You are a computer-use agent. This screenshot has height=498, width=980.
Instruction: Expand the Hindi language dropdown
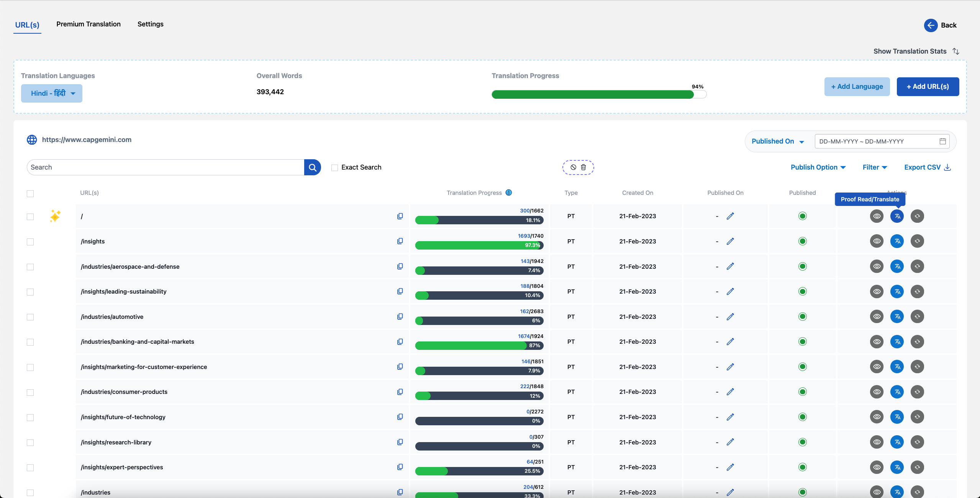[52, 93]
